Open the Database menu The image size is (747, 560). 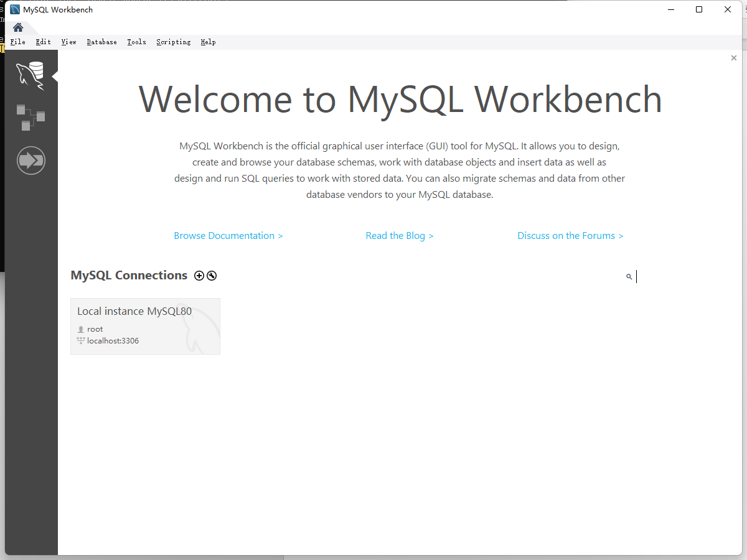pyautogui.click(x=102, y=42)
